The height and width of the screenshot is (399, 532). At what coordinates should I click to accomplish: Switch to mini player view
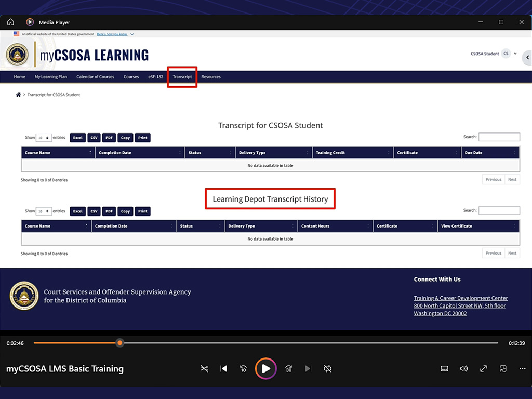[503, 369]
